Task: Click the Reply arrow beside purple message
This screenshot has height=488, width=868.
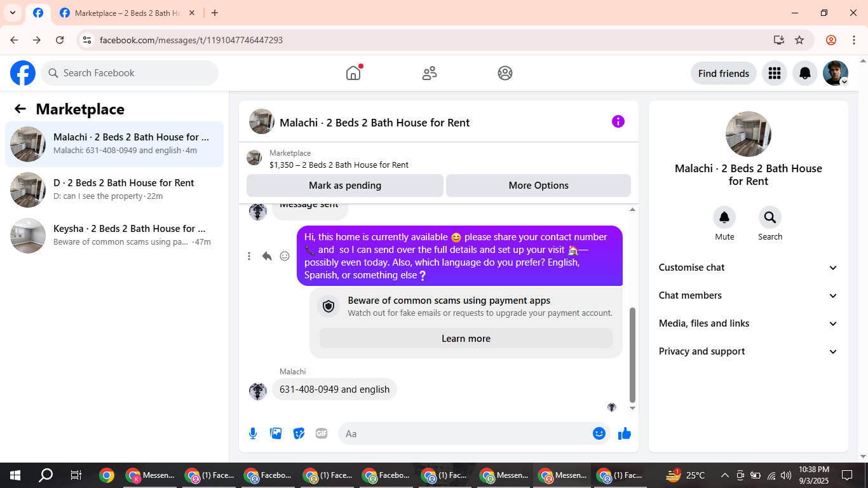Action: click(x=267, y=256)
